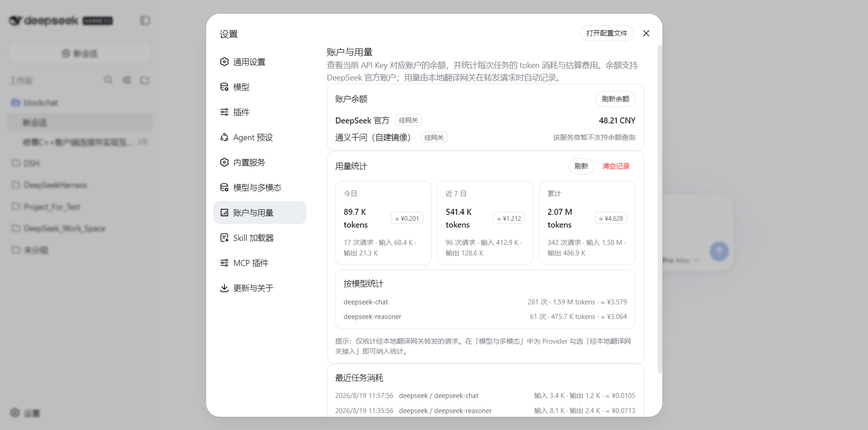This screenshot has width=868, height=430.
Task: Click workspace search icon in main window
Action: (x=108, y=80)
